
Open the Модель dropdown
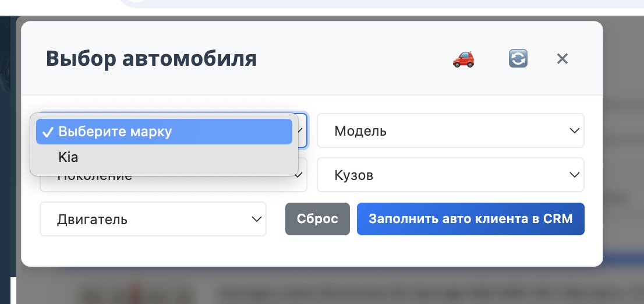pyautogui.click(x=450, y=131)
